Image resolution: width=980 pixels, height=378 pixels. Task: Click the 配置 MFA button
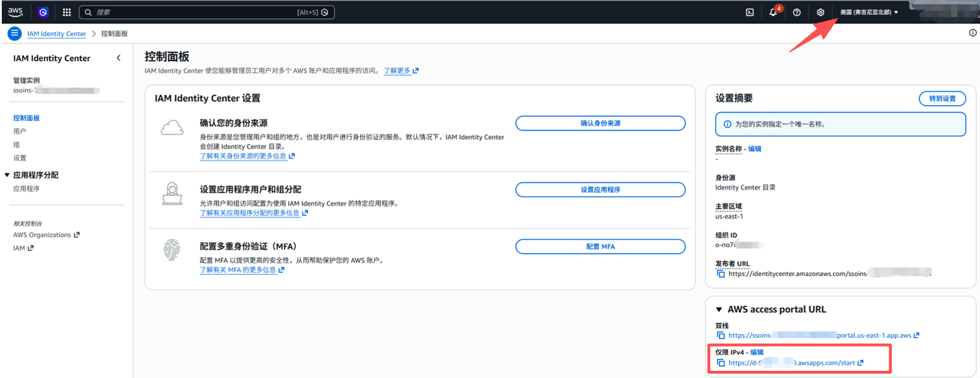click(600, 247)
